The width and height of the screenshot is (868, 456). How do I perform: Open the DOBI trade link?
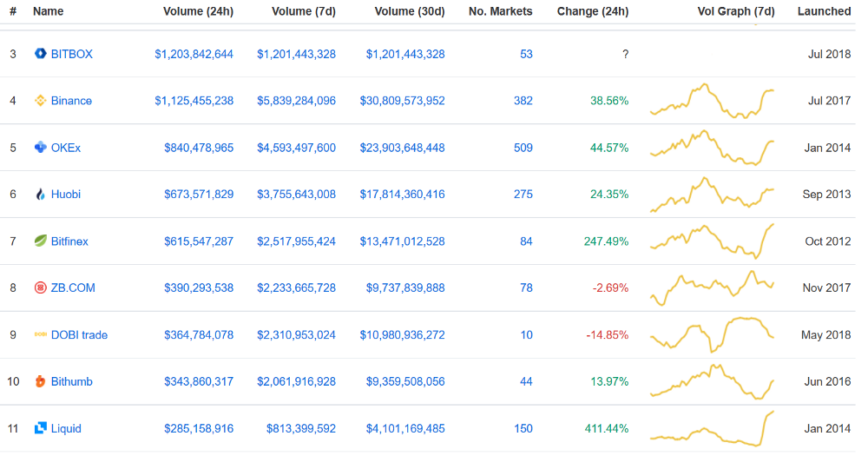[x=79, y=335]
